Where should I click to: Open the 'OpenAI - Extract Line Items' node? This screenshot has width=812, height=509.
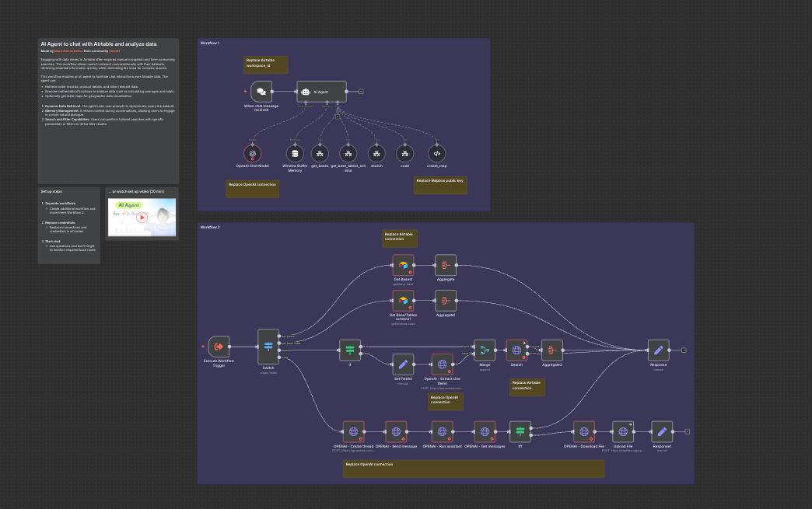(442, 364)
